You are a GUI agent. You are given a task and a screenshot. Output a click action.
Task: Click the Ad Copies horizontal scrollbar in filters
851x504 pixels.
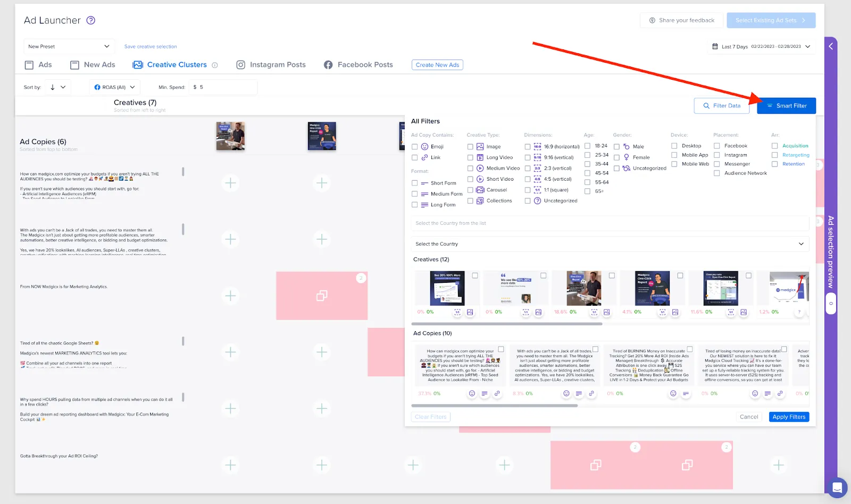[x=495, y=406]
